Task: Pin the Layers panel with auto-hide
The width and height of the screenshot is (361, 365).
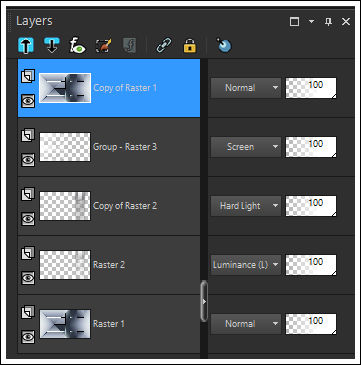Action: pos(329,22)
